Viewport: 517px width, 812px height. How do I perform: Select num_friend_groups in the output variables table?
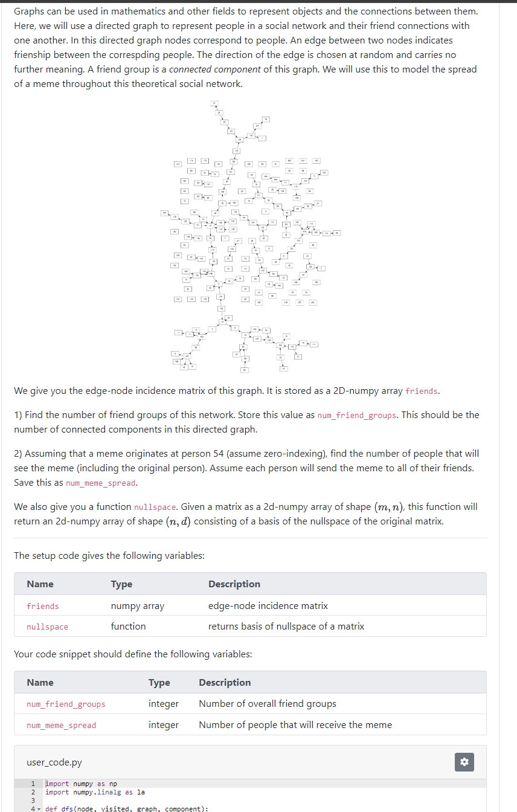[65, 704]
